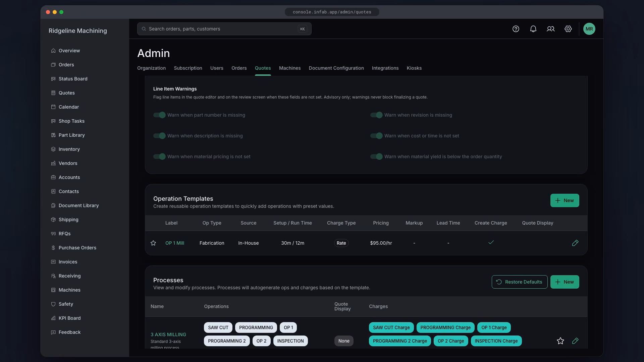Toggle warn when material yield below quantity
This screenshot has height=362, width=644.
(x=376, y=157)
